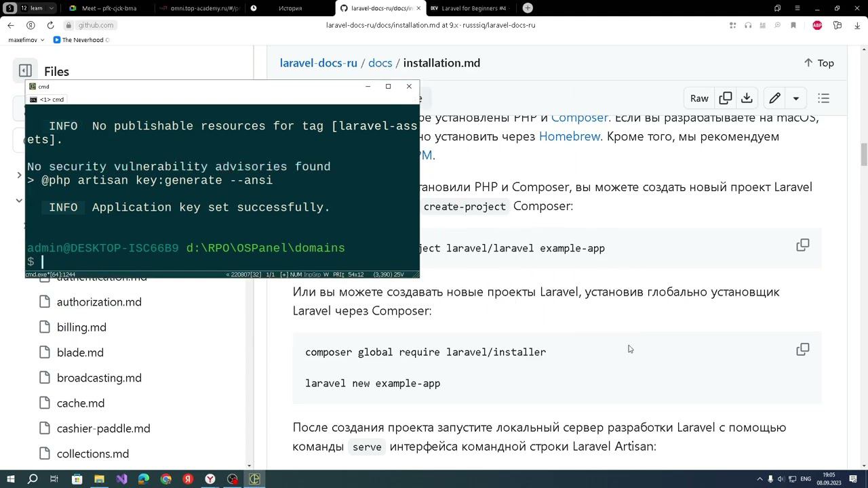Screen dimensions: 868x488
Task: Follow the Homebrew link
Action: click(x=570, y=136)
